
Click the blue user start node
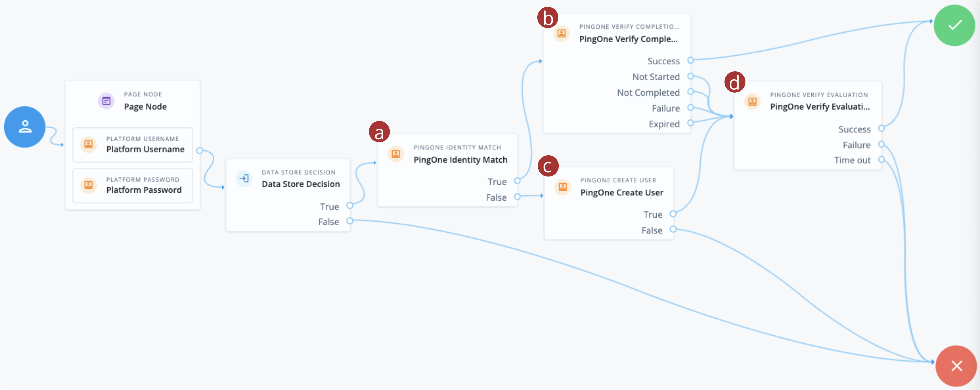click(x=24, y=127)
